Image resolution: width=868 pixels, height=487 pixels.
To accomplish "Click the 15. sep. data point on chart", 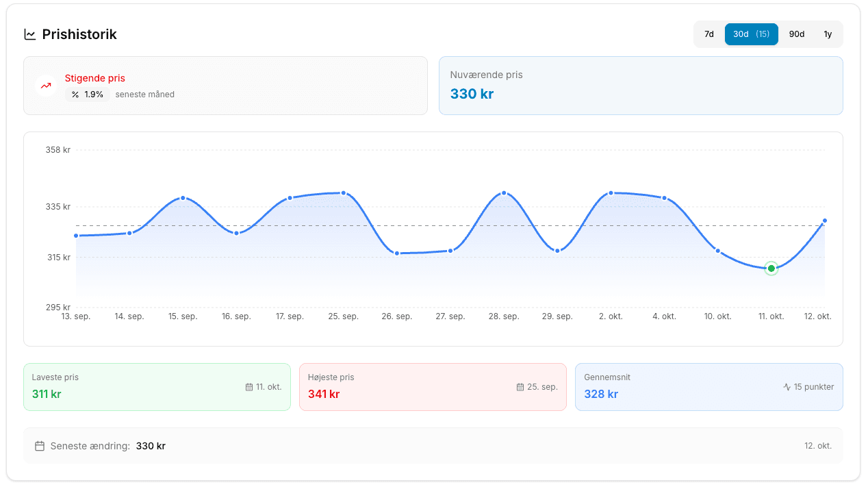I will point(183,198).
